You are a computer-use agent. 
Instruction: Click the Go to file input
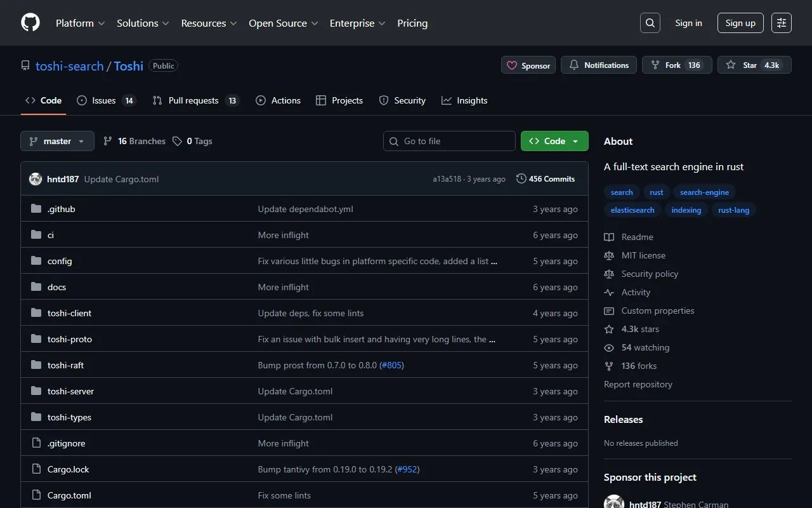[x=449, y=141]
